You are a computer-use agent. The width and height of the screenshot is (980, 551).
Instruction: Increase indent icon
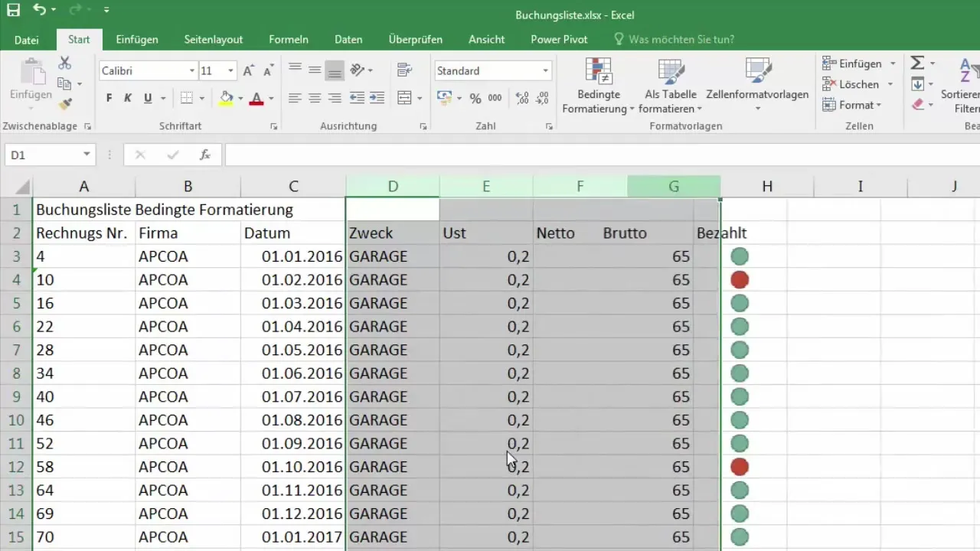(x=377, y=98)
